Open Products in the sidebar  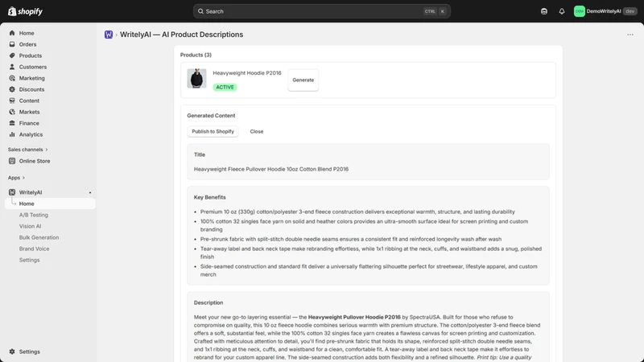[x=31, y=56]
